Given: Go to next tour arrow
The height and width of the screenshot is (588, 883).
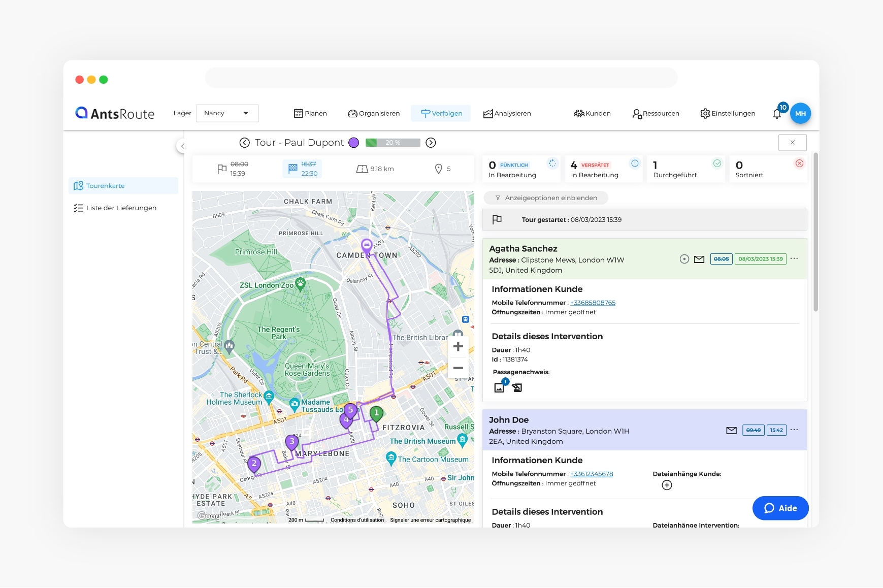Looking at the screenshot, I should [x=431, y=143].
